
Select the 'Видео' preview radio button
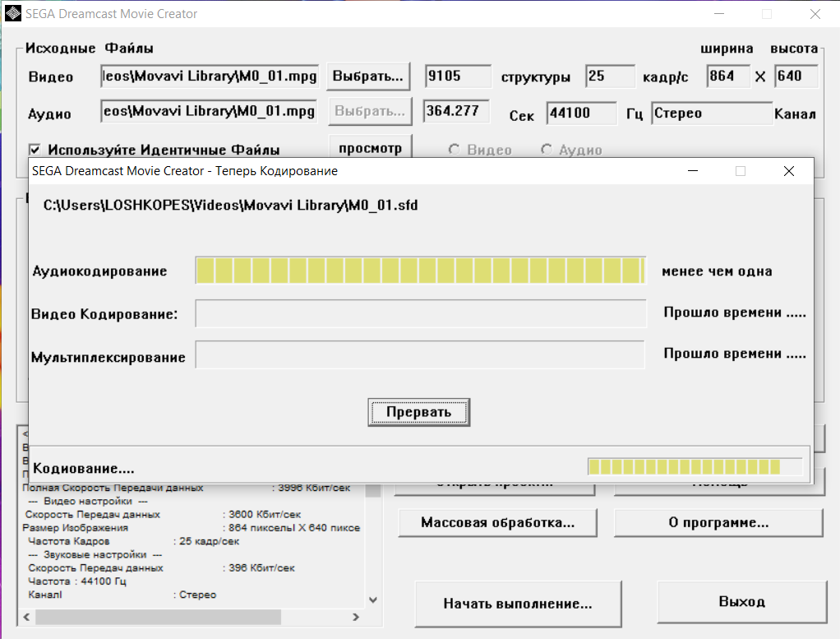click(x=454, y=150)
